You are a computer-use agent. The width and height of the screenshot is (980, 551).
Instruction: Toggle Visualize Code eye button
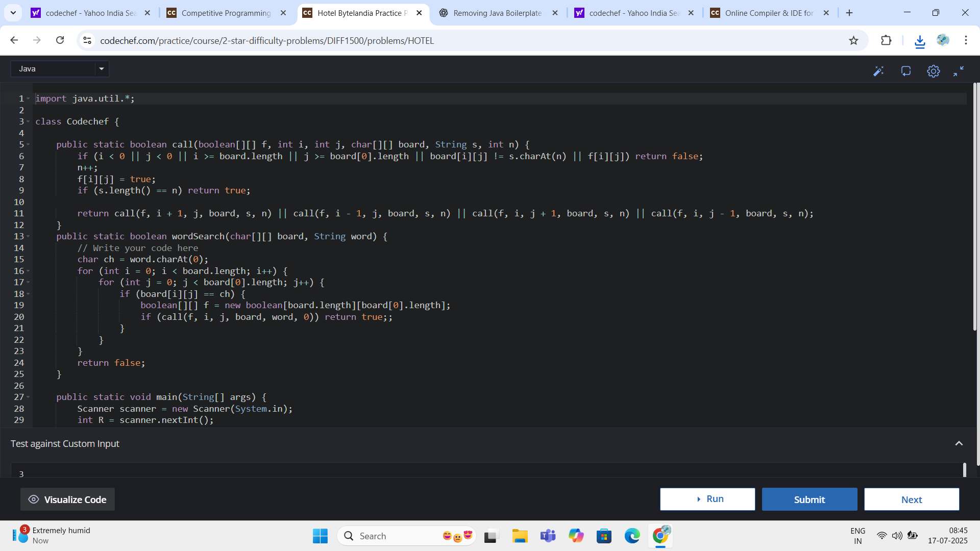click(67, 499)
